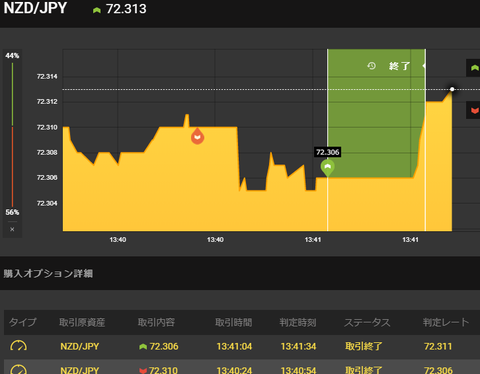The width and height of the screenshot is (480, 374).
Task: Click the 取引内容 column header
Action: [x=156, y=322]
